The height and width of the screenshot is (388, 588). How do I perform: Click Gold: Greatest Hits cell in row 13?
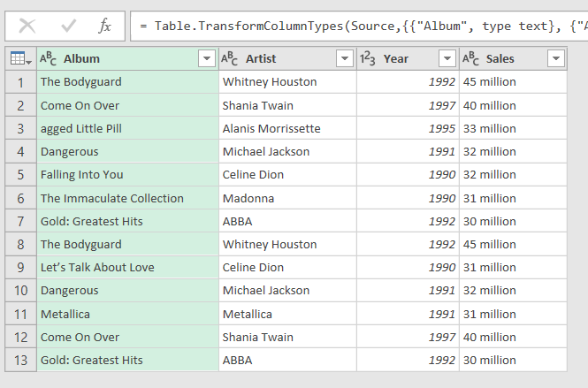(x=128, y=361)
